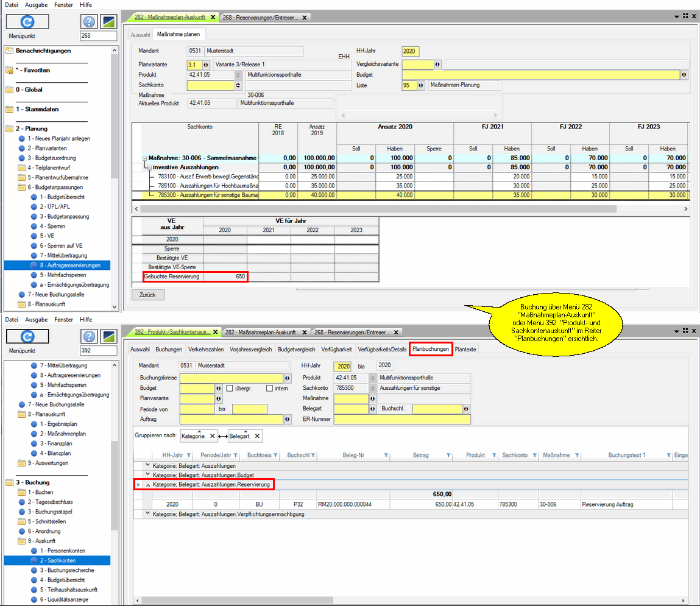The height and width of the screenshot is (606, 700).
Task: Click the Favoriten star folder icon
Action: 9,70
